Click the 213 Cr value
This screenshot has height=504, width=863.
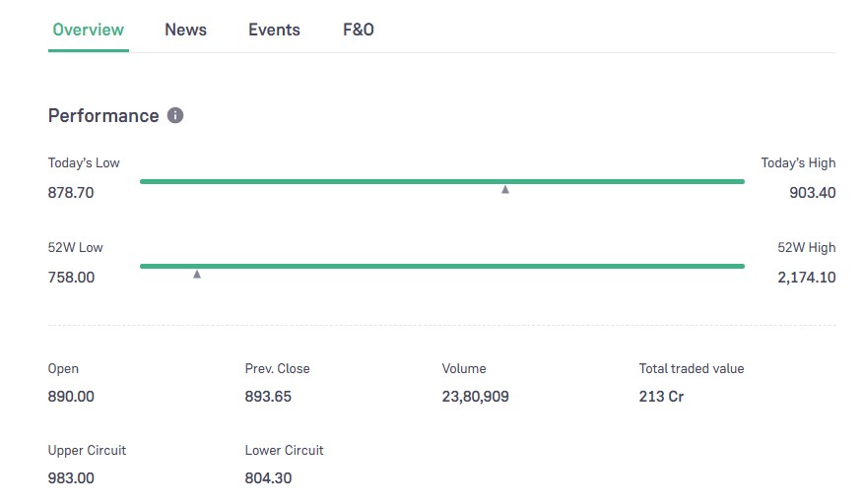click(661, 396)
